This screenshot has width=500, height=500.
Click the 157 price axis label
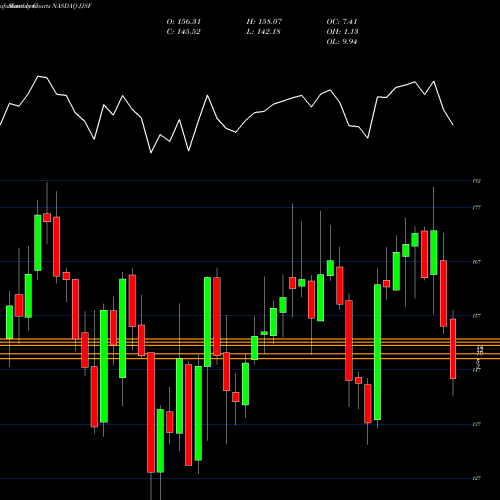(477, 316)
